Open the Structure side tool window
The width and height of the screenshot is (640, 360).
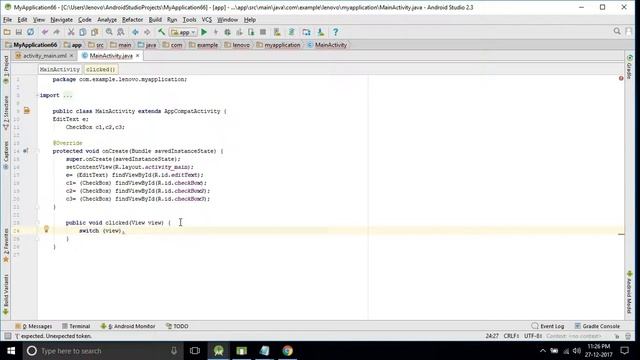[6, 113]
